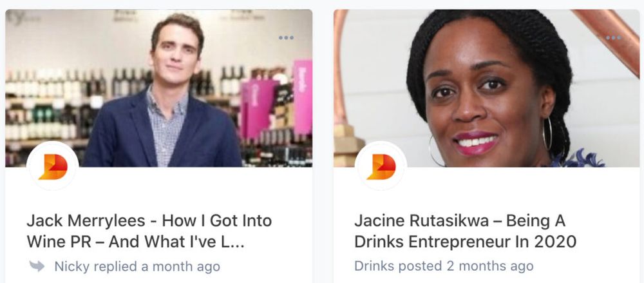
Task: Click the word 'replied' under Jack's post
Action: pos(115,266)
